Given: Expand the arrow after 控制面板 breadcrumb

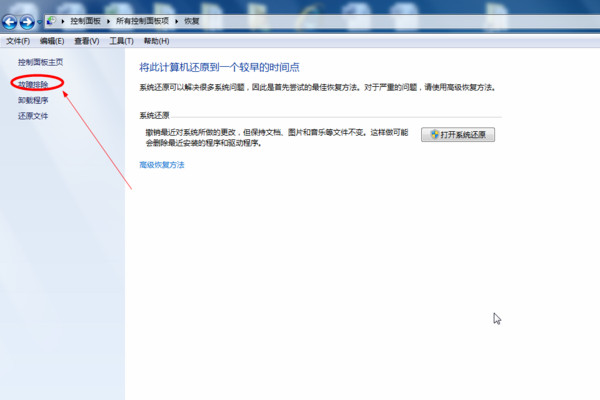Looking at the screenshot, I should (108, 21).
